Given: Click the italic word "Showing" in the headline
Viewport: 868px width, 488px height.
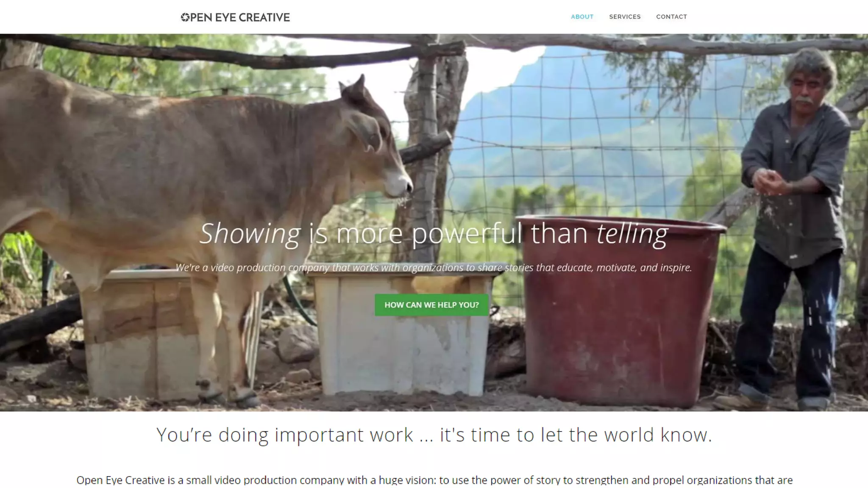Looking at the screenshot, I should click(250, 233).
